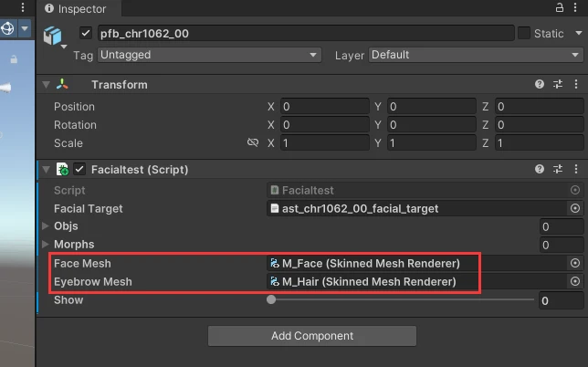Image resolution: width=588 pixels, height=367 pixels.
Task: Click the GameObject cube icon
Action: click(x=53, y=36)
